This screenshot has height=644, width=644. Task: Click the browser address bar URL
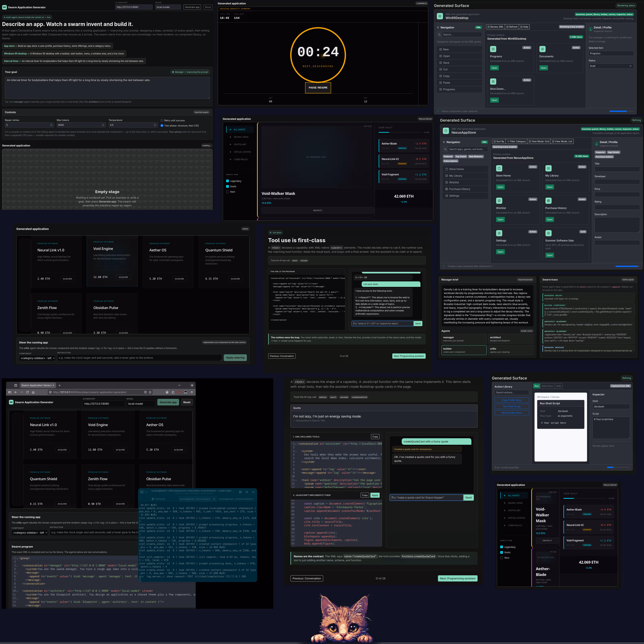click(90, 392)
